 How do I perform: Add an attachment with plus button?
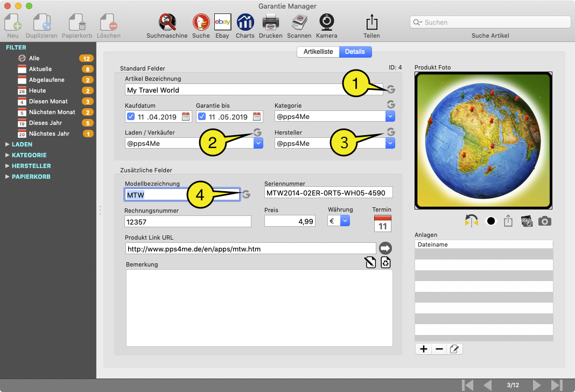424,349
